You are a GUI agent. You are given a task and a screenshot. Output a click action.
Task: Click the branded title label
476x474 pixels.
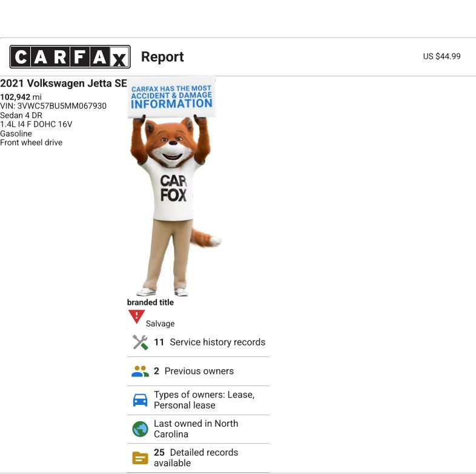[x=150, y=302]
